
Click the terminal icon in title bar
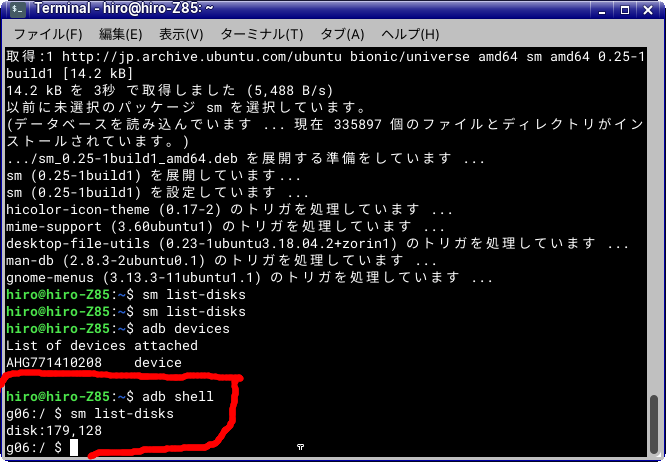click(x=17, y=9)
